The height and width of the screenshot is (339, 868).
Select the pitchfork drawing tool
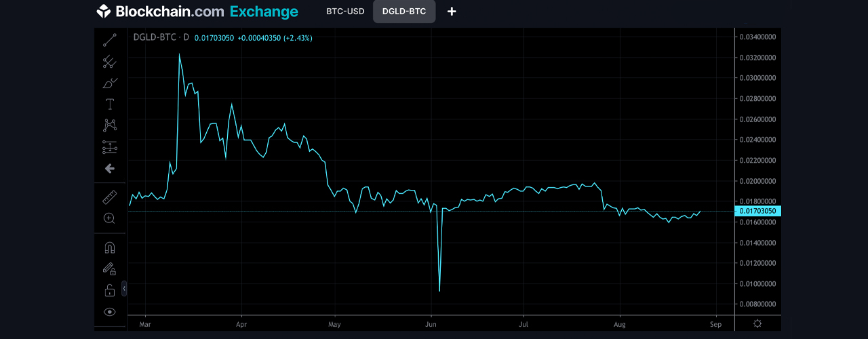[109, 62]
